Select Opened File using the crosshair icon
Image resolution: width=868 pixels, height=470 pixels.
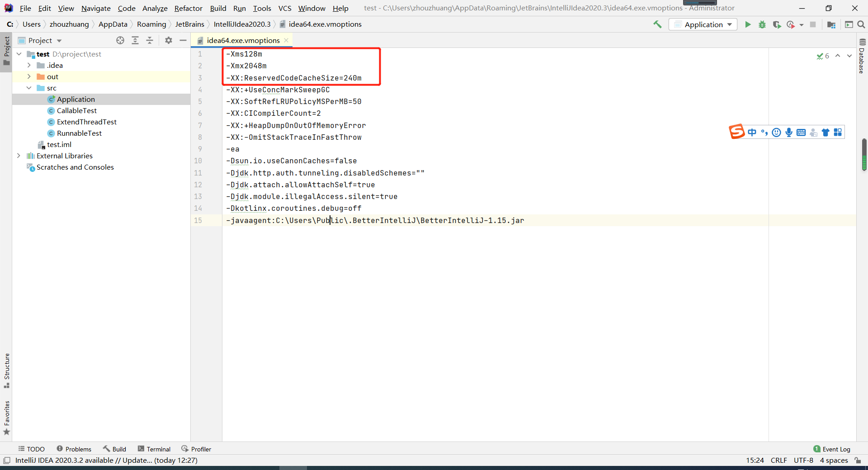[x=120, y=40]
